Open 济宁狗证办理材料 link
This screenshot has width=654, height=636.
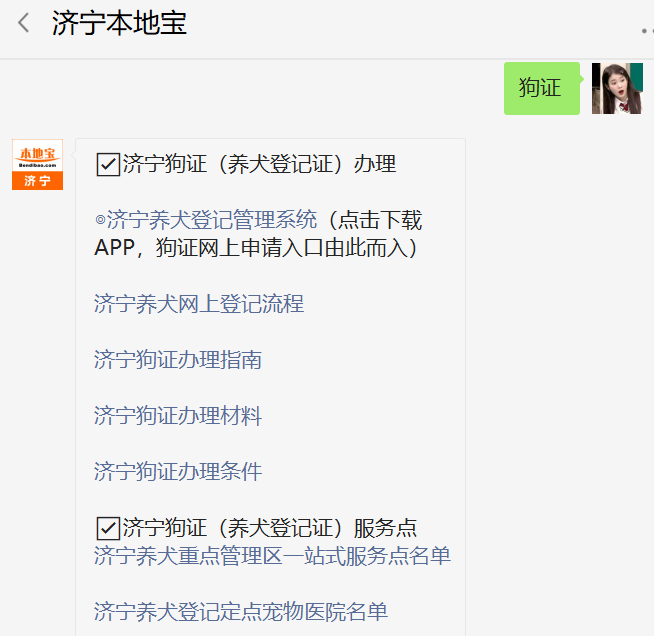178,416
